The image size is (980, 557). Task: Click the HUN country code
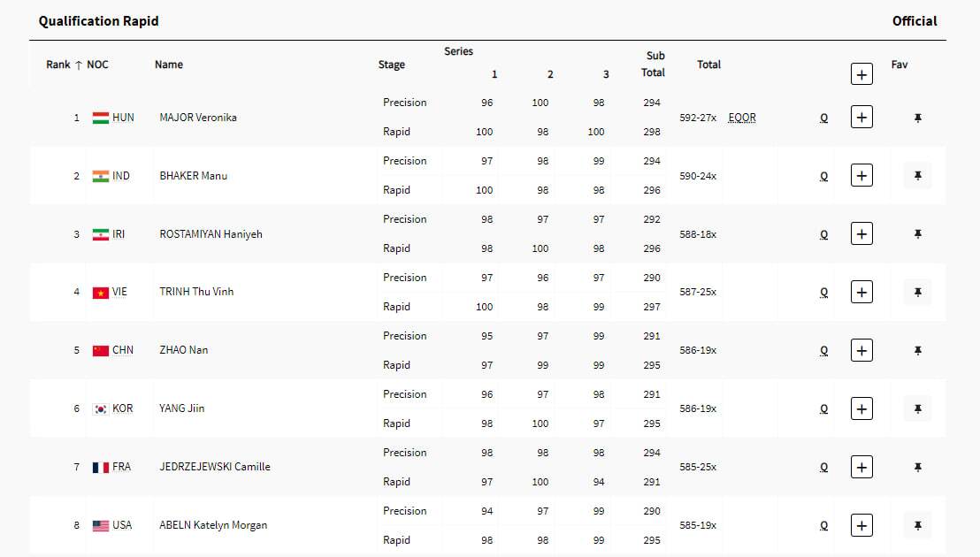(123, 118)
